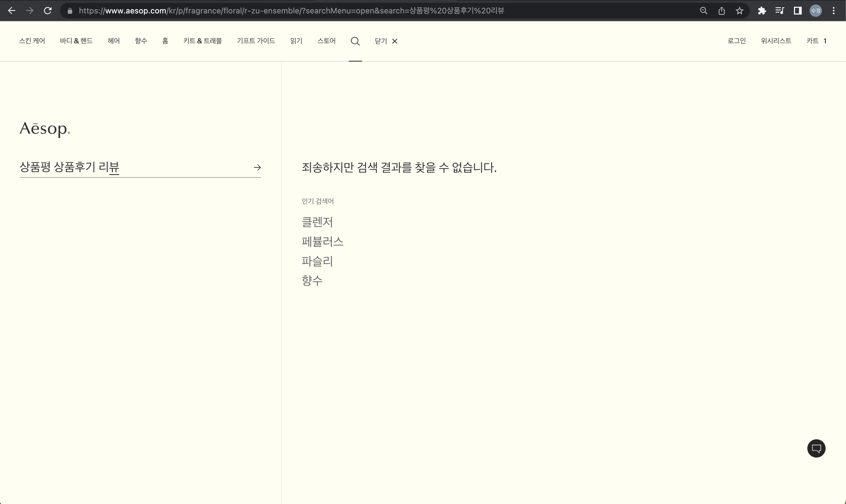
Task: Open 위시리스트
Action: coord(776,41)
